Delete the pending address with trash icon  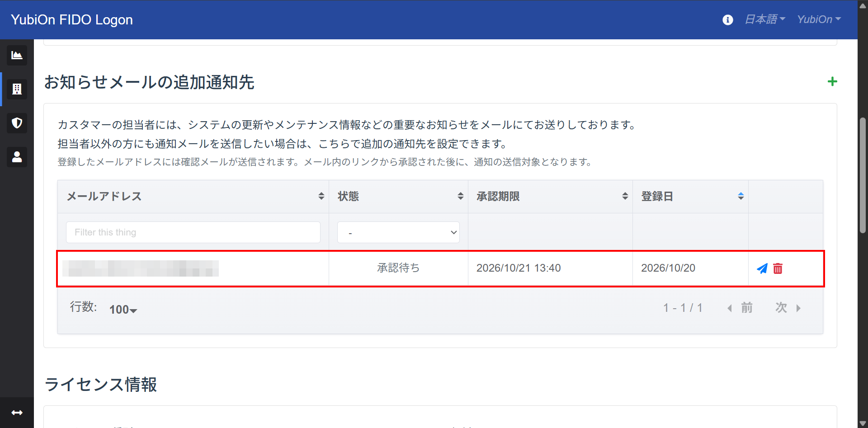pos(778,268)
